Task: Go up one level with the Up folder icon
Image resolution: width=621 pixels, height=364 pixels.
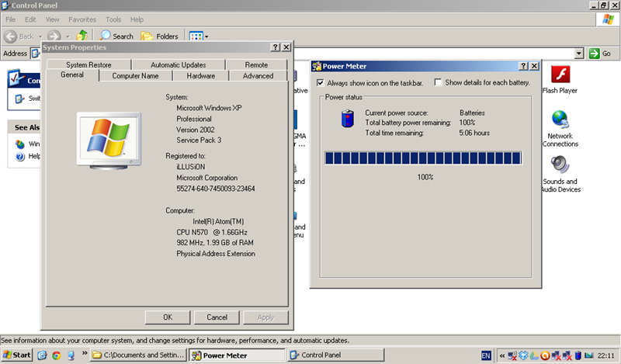Action: pyautogui.click(x=82, y=36)
